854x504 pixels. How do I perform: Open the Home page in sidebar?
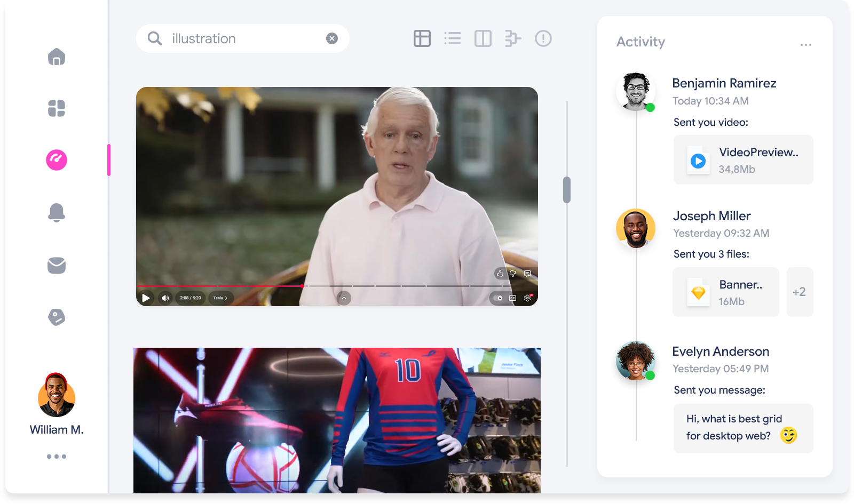pos(57,57)
